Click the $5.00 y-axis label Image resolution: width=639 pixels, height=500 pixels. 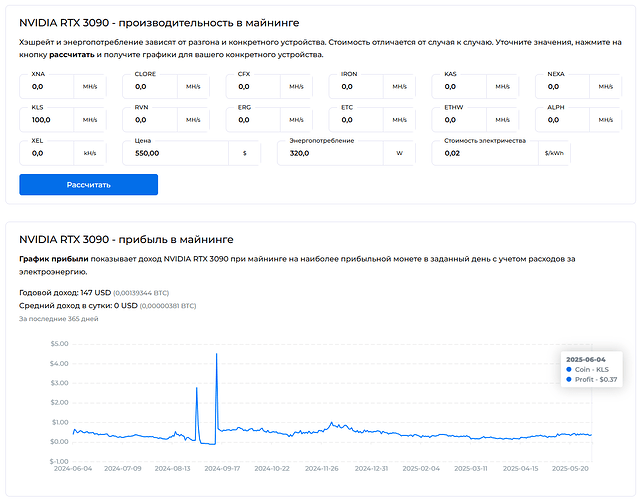(59, 344)
